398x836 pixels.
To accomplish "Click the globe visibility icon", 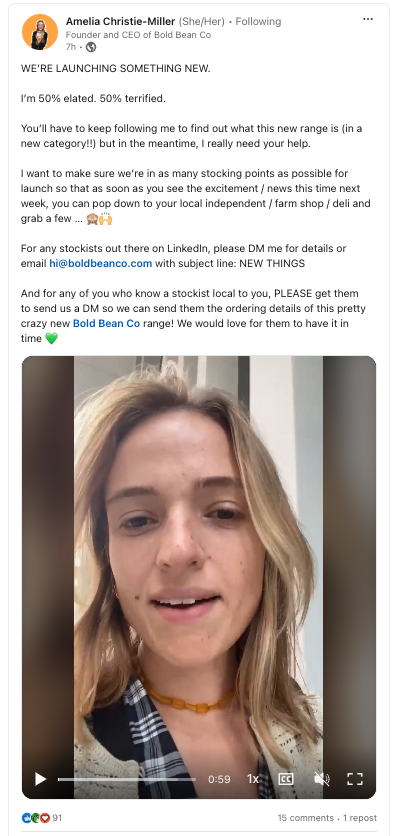I will point(91,47).
